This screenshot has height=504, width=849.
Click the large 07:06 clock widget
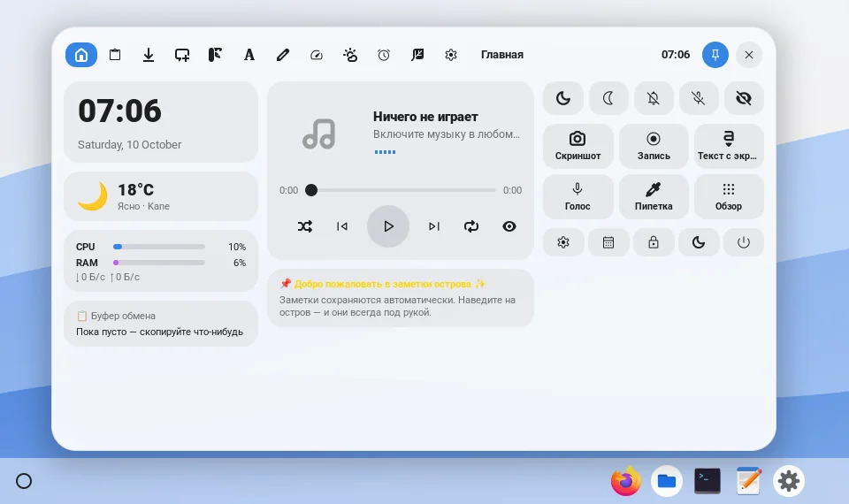coord(119,111)
